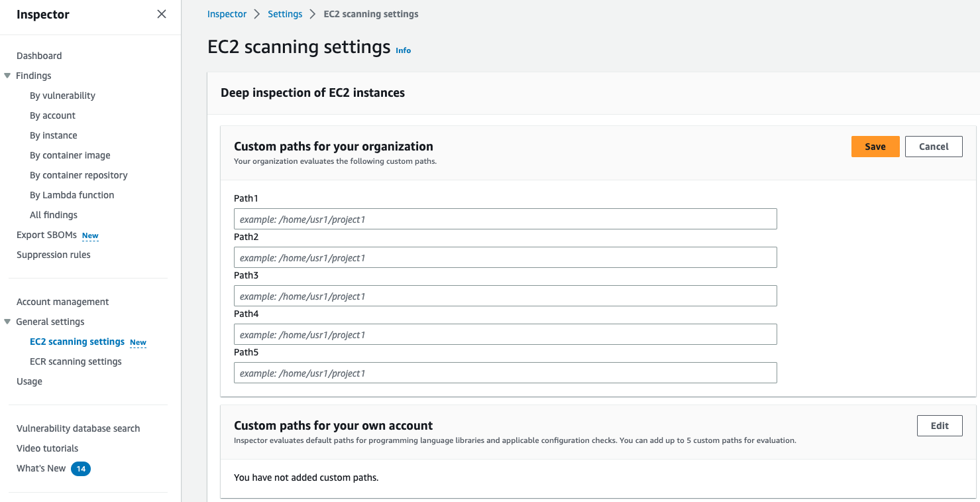The width and height of the screenshot is (980, 502).
Task: Open the Dashboard page
Action: (39, 56)
